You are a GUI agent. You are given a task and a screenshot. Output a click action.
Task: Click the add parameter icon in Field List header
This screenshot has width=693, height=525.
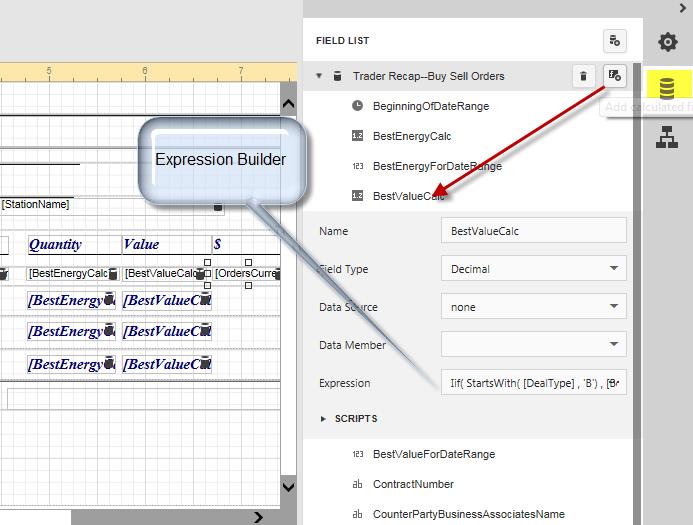[x=615, y=41]
